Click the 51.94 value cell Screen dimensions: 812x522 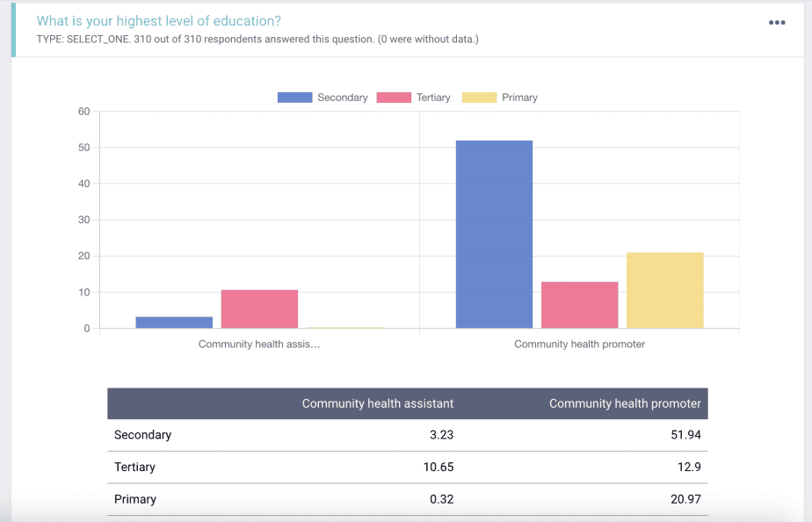[685, 435]
